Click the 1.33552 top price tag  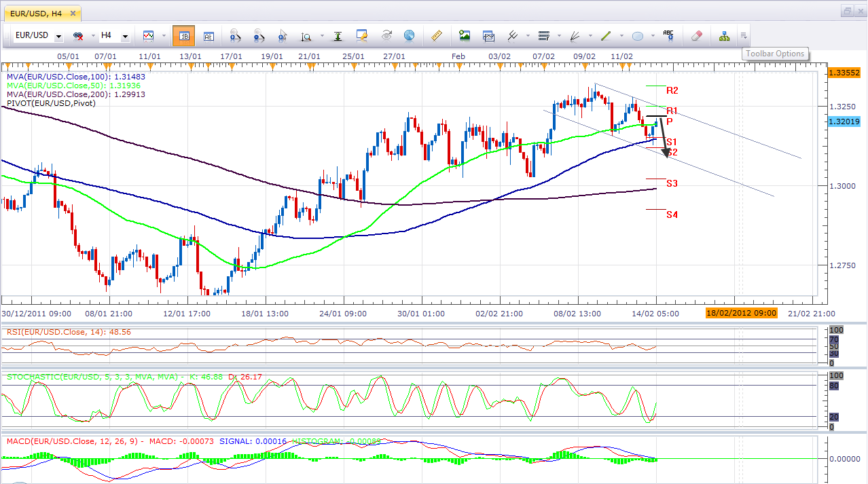(x=844, y=72)
